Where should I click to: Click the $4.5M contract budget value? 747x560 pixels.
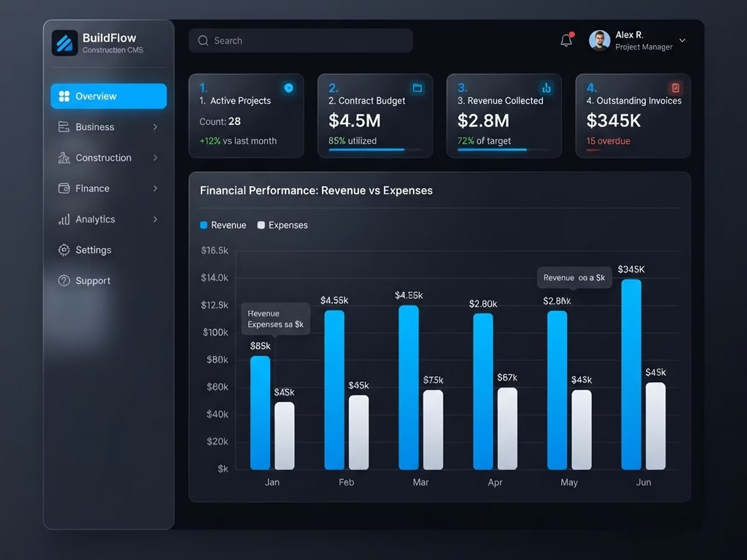click(x=354, y=121)
